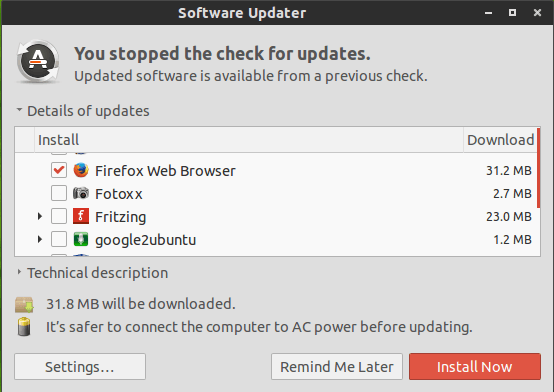
Task: Click the battery power icon
Action: (x=24, y=327)
